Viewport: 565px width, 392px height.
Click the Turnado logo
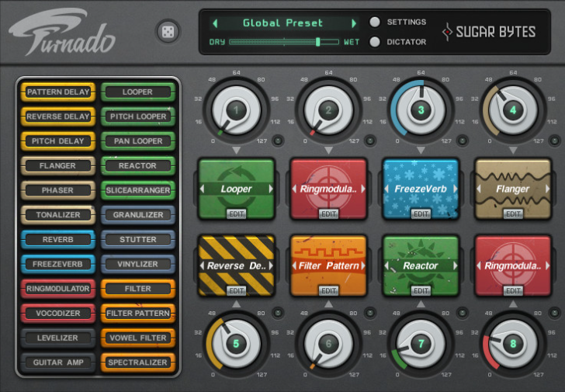[62, 32]
